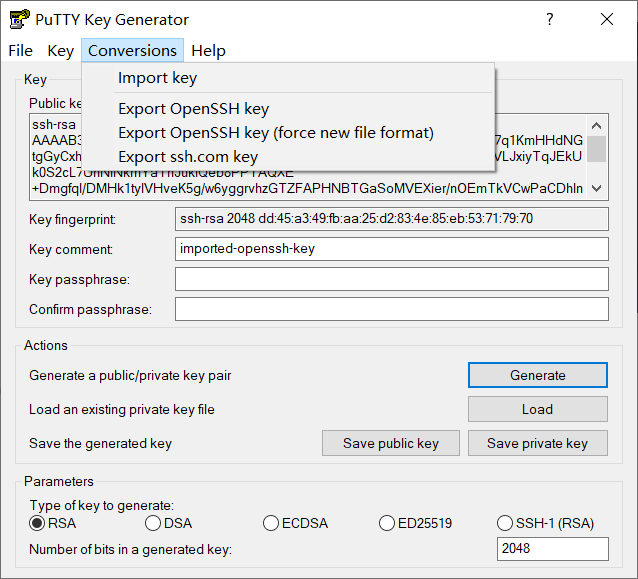
Task: Click the 'Parameters' group heading
Action: (59, 481)
